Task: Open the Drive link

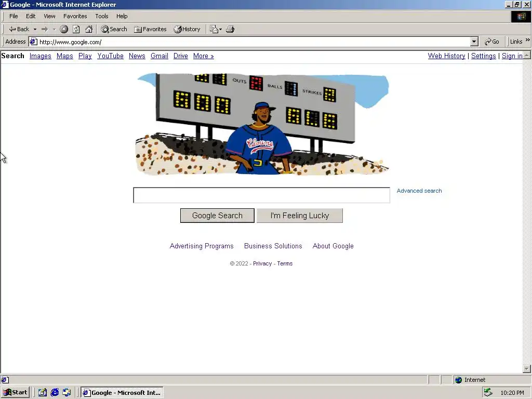Action: 180,56
